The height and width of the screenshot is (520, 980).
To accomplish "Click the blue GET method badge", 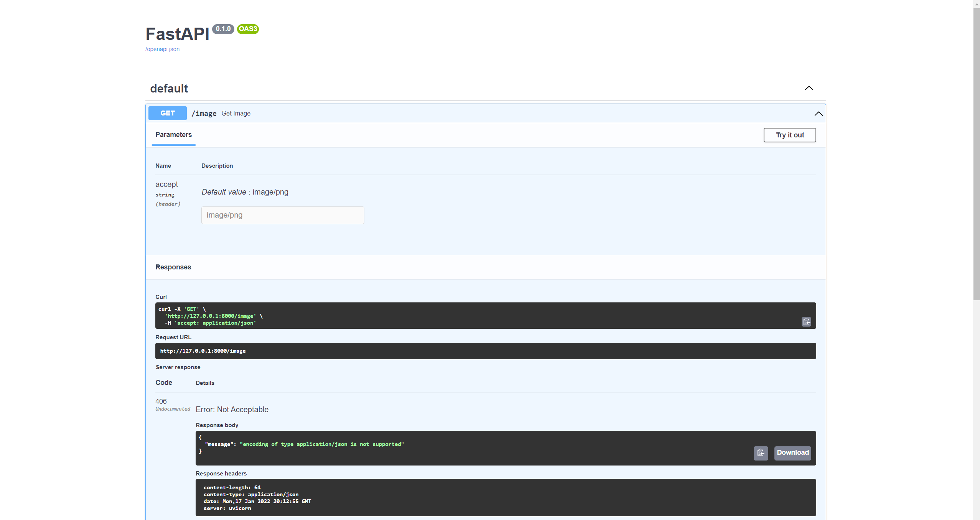I will pyautogui.click(x=167, y=113).
